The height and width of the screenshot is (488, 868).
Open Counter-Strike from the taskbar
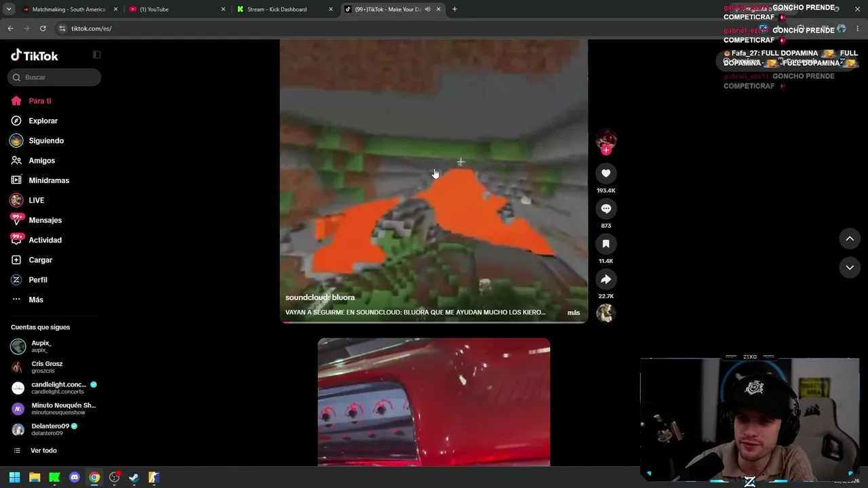[x=154, y=477]
